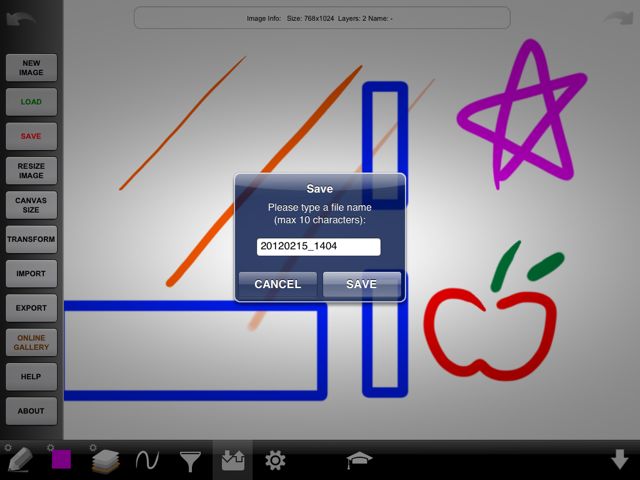Image resolution: width=640 pixels, height=480 pixels.
Task: Confirm with dialog SAVE button
Action: [x=362, y=284]
